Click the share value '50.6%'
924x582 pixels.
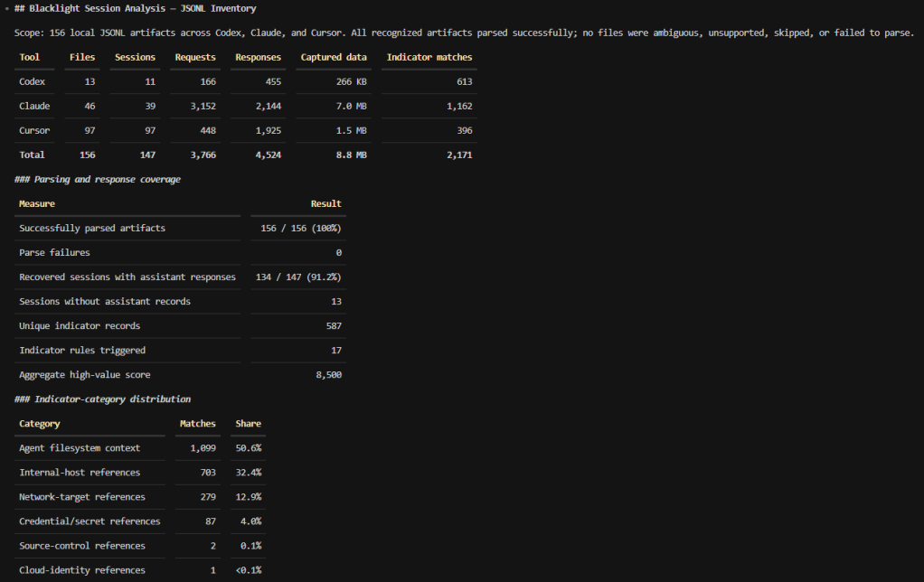pos(248,448)
